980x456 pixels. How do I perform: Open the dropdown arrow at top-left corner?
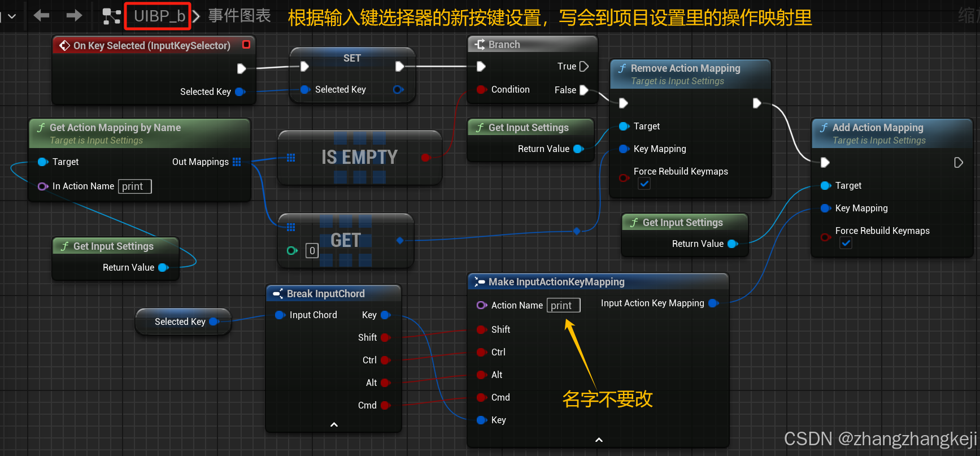pyautogui.click(x=12, y=16)
